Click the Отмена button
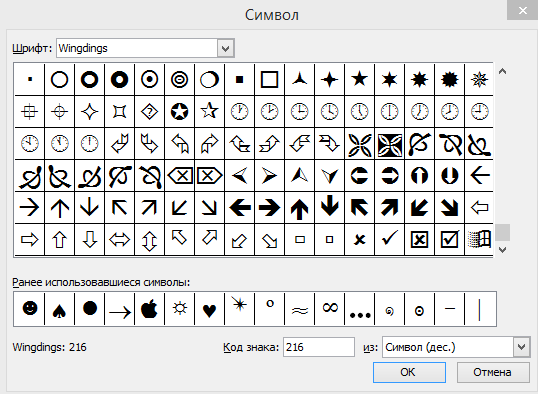Viewport: 538px width, 394px height. pyautogui.click(x=493, y=372)
